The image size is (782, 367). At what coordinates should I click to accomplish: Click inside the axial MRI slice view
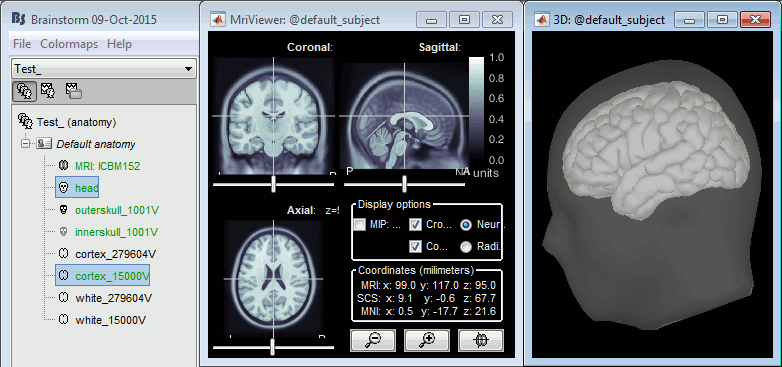tap(273, 279)
